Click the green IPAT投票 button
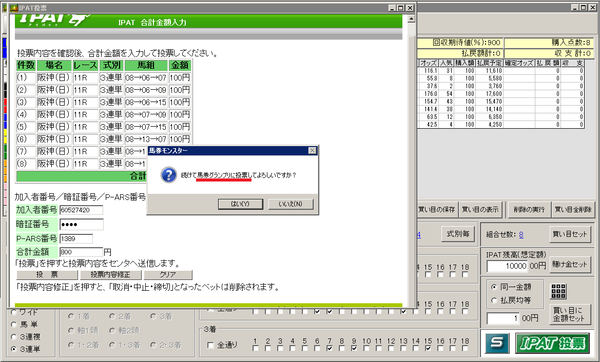 click(552, 343)
